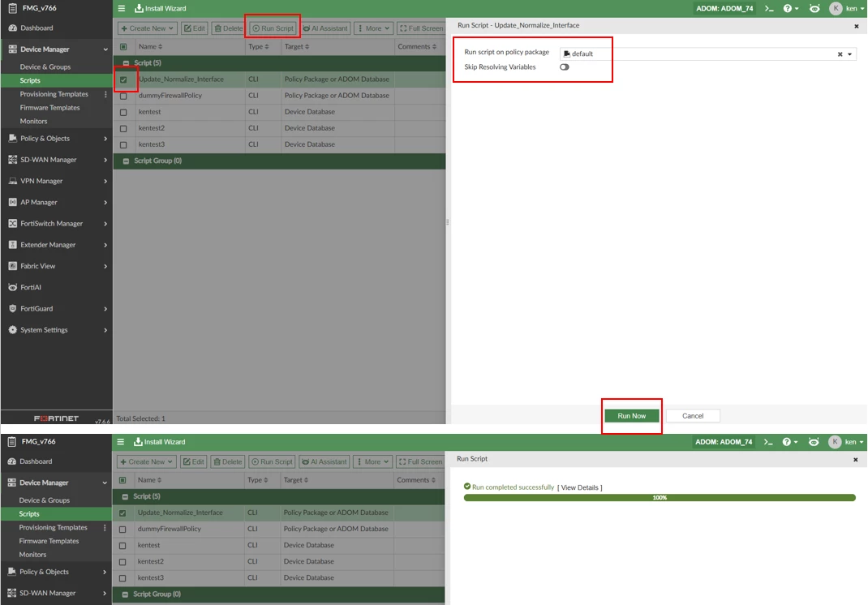
Task: Open the CLI console icon in bottom screenshot
Action: [x=767, y=442]
